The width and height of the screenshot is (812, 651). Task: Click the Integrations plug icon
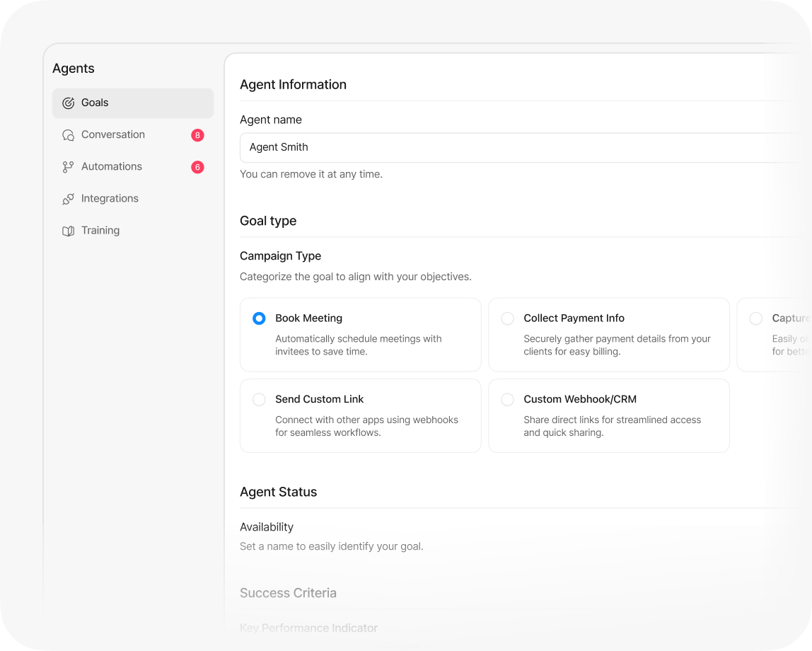pyautogui.click(x=69, y=199)
